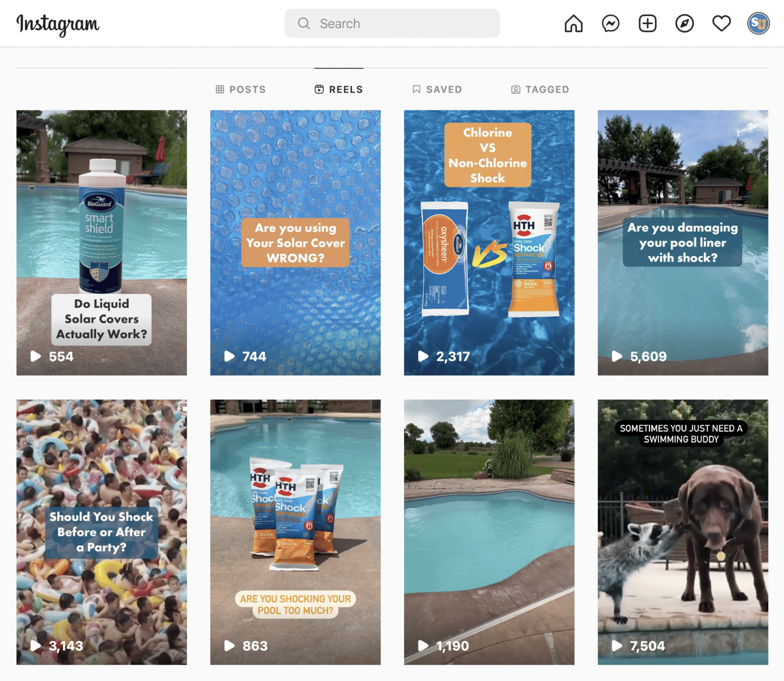Viewport: 784px width, 681px height.
Task: Switch to the POSTS tab
Action: pyautogui.click(x=240, y=89)
